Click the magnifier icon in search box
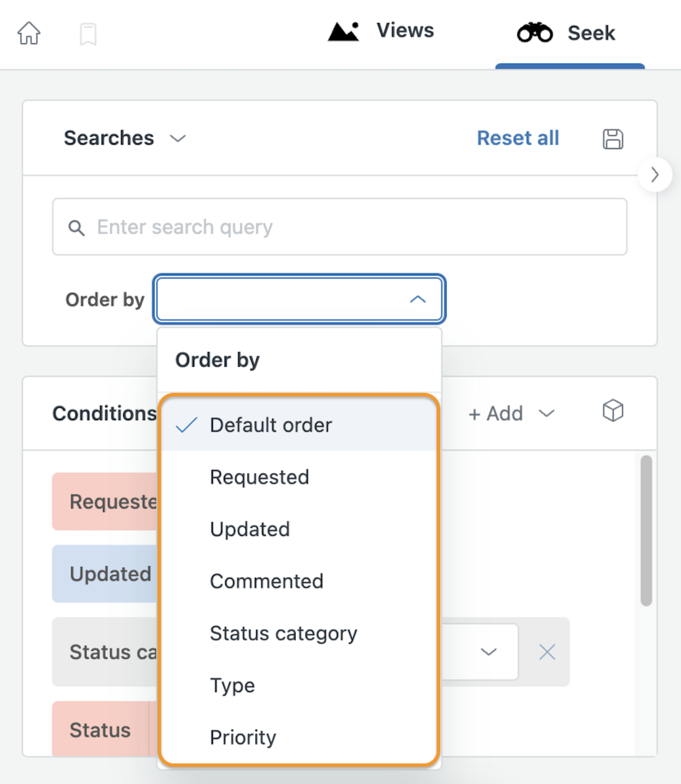Image resolution: width=681 pixels, height=784 pixels. [77, 227]
